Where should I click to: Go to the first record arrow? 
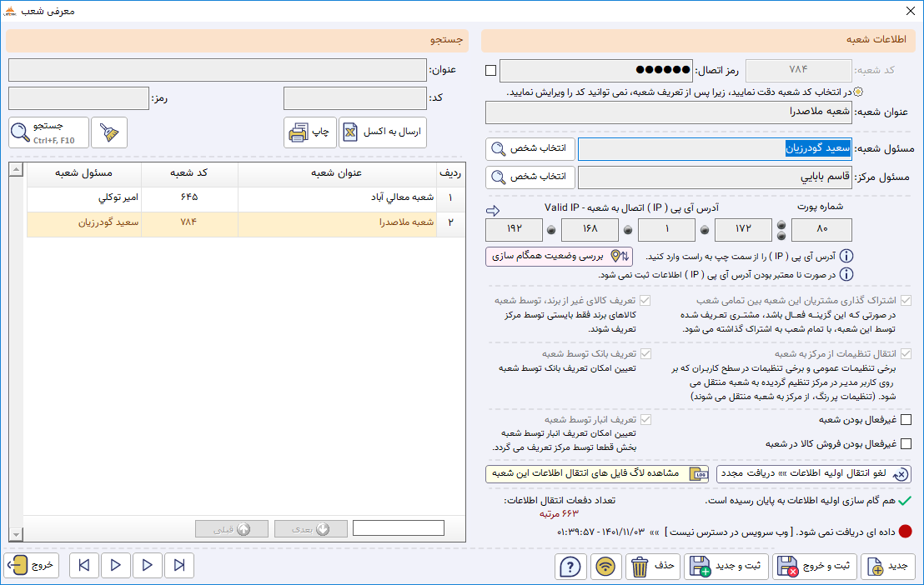[x=83, y=566]
